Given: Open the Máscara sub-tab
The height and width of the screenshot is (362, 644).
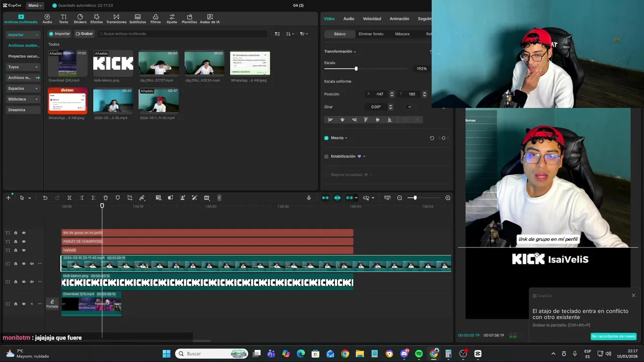Looking at the screenshot, I should [x=402, y=34].
